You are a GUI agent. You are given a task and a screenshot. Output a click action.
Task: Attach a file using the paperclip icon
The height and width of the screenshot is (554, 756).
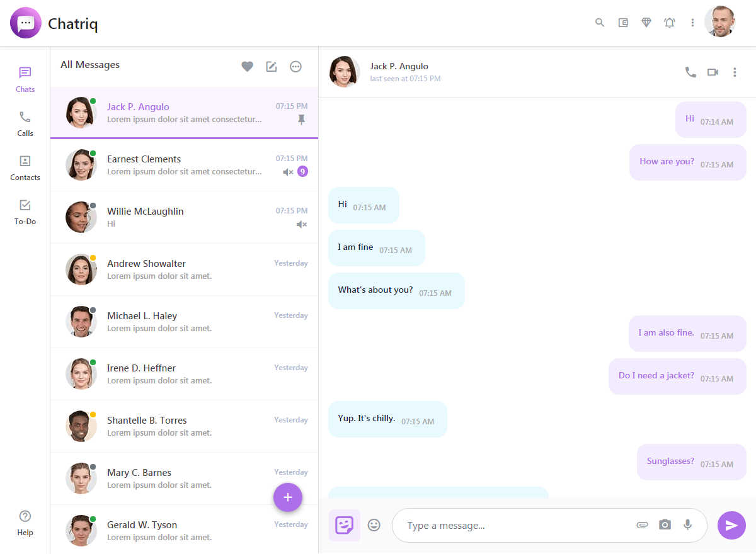(x=642, y=524)
